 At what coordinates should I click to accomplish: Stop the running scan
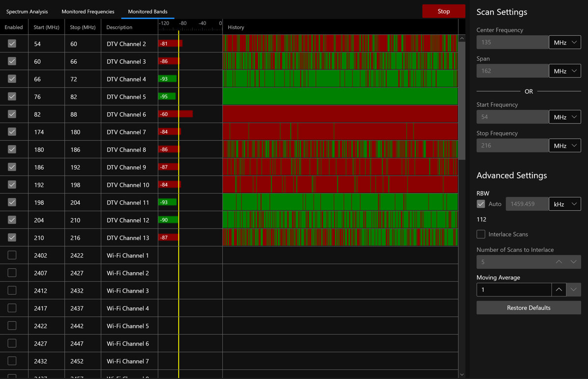click(x=444, y=11)
